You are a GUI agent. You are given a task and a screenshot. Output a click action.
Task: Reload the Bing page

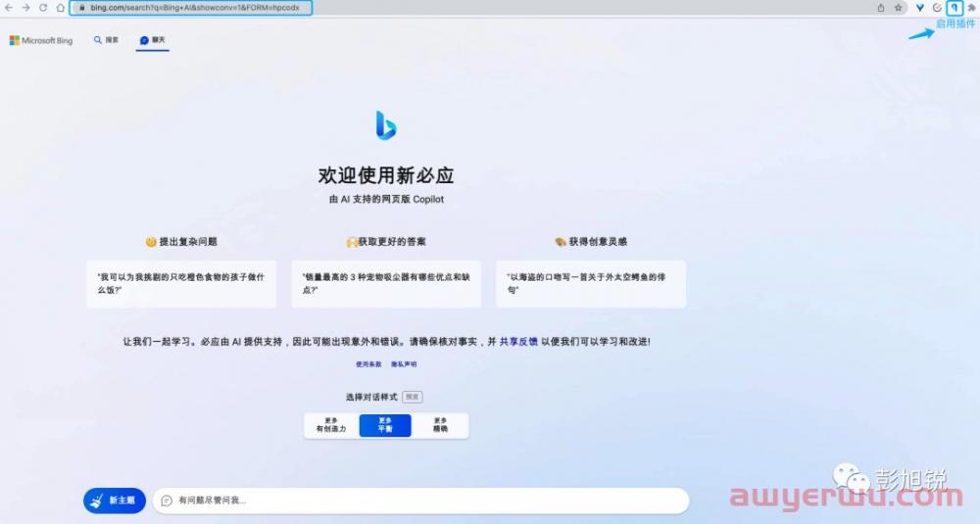point(43,8)
